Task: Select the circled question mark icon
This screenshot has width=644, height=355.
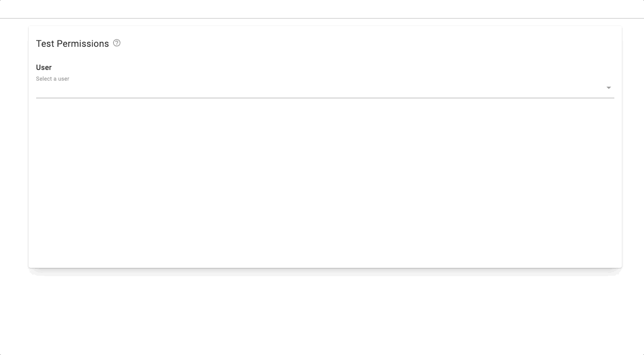Action: click(117, 43)
